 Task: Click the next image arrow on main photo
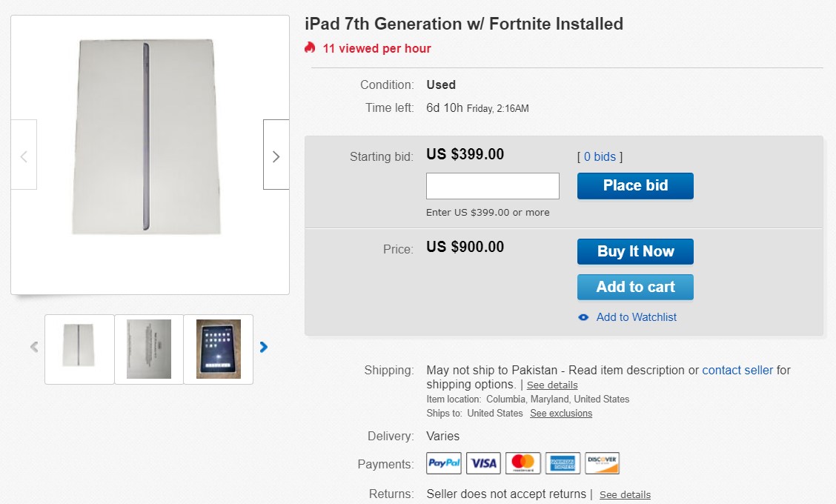point(276,156)
